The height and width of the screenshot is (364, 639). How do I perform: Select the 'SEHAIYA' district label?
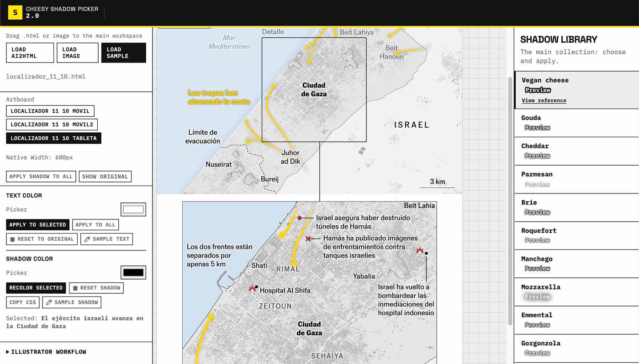[x=327, y=356]
